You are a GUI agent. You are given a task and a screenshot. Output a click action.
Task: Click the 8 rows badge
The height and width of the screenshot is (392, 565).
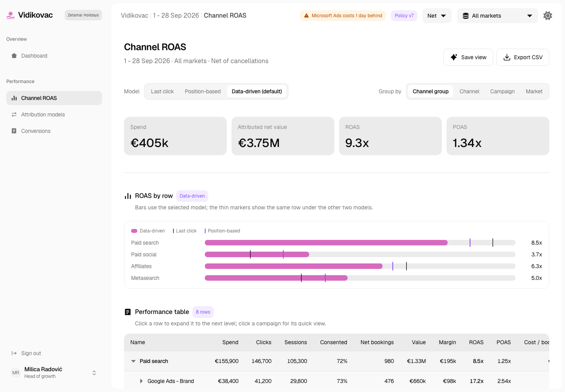[203, 312]
